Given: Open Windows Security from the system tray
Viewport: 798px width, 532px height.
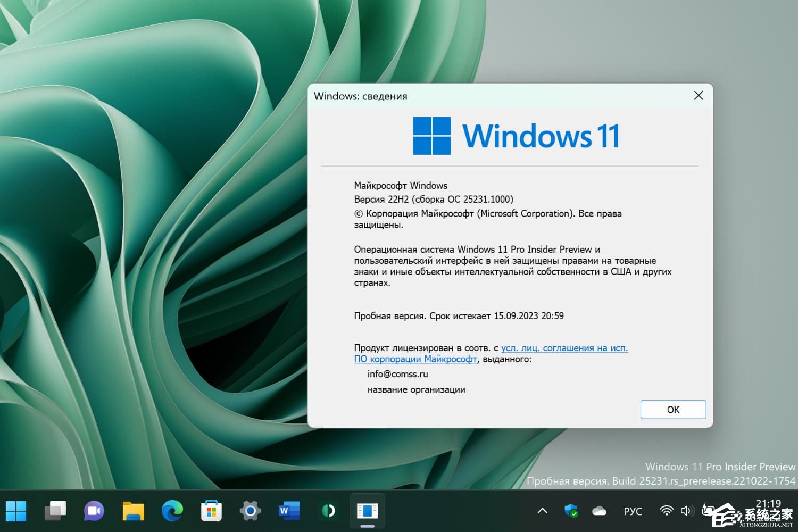Looking at the screenshot, I should click(571, 510).
